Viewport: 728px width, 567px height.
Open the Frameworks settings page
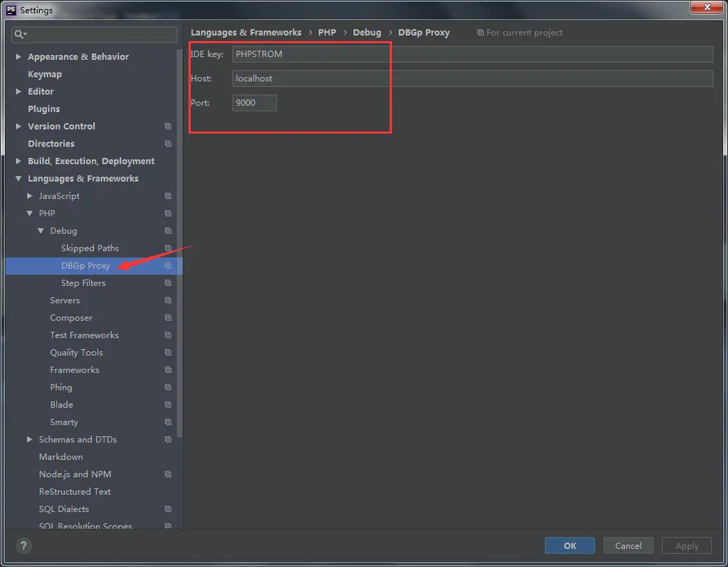point(74,370)
